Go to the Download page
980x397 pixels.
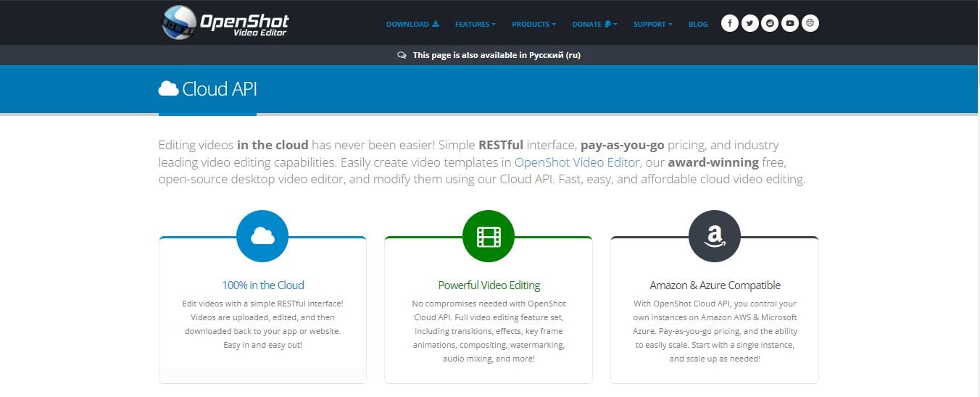[x=412, y=25]
